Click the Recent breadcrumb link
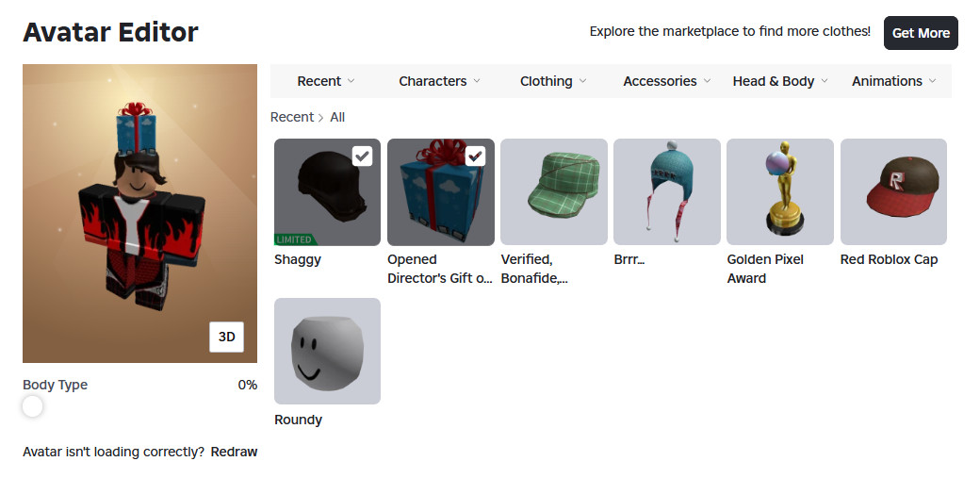 tap(292, 117)
